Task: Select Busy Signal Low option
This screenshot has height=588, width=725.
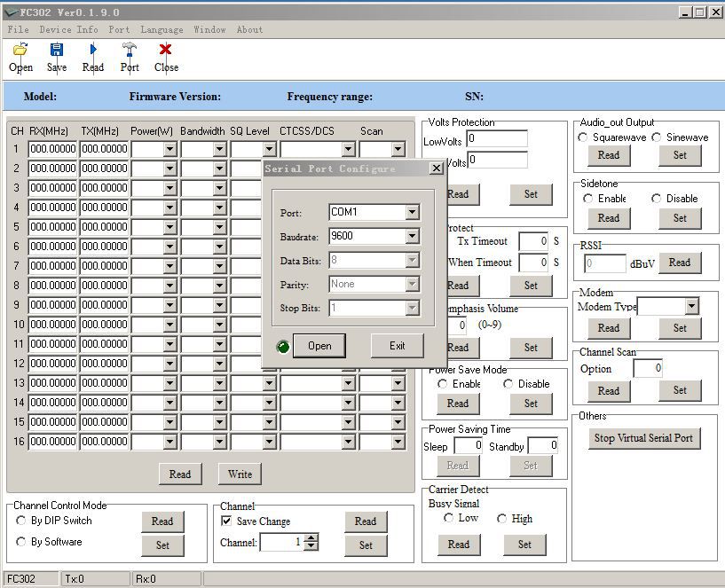Action: coord(448,518)
